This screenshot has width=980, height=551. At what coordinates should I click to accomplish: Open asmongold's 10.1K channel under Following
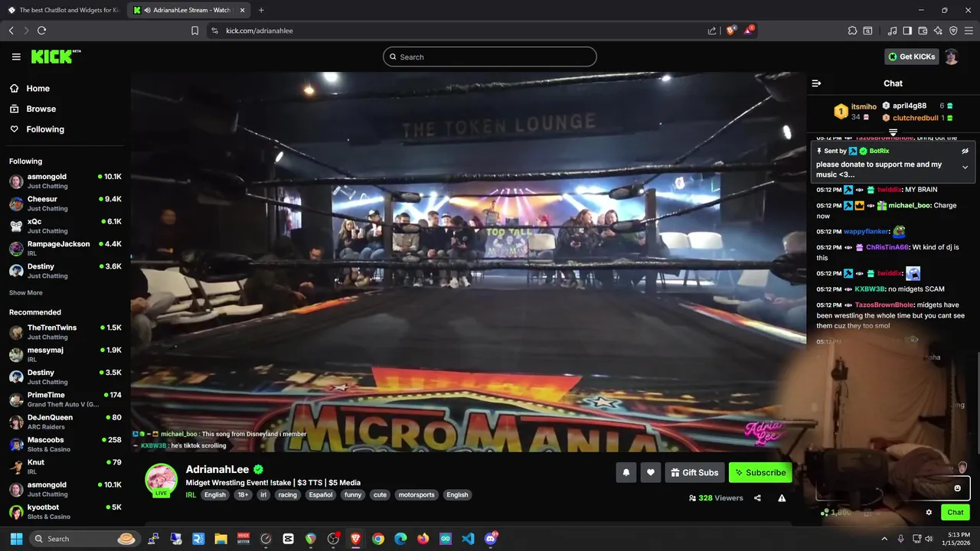click(x=65, y=181)
